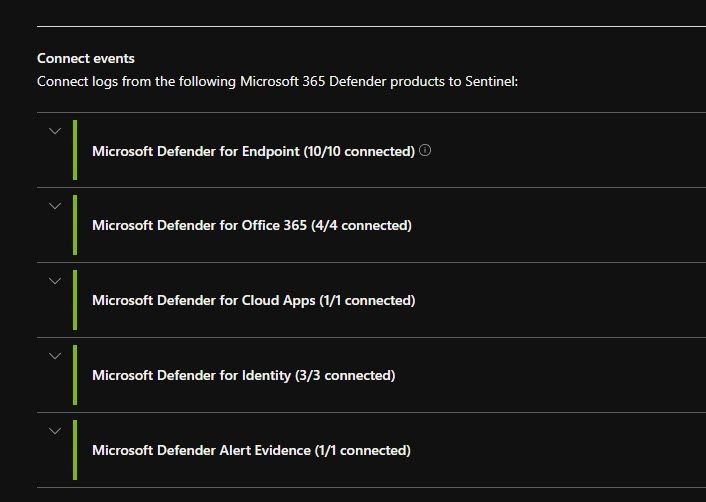
Task: Select the 'Microsoft Defender for Office 365' title words
Action: tap(199, 225)
